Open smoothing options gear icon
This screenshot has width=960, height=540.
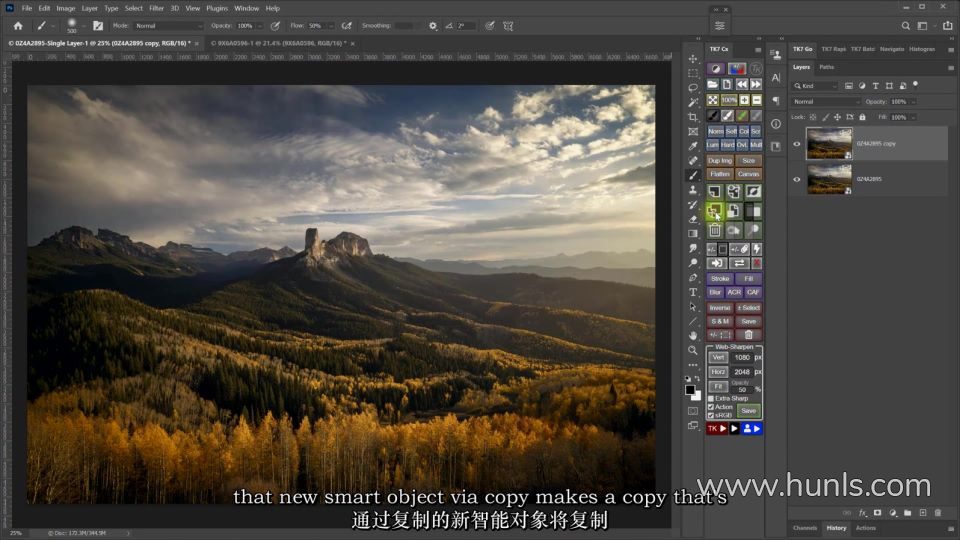[x=433, y=26]
